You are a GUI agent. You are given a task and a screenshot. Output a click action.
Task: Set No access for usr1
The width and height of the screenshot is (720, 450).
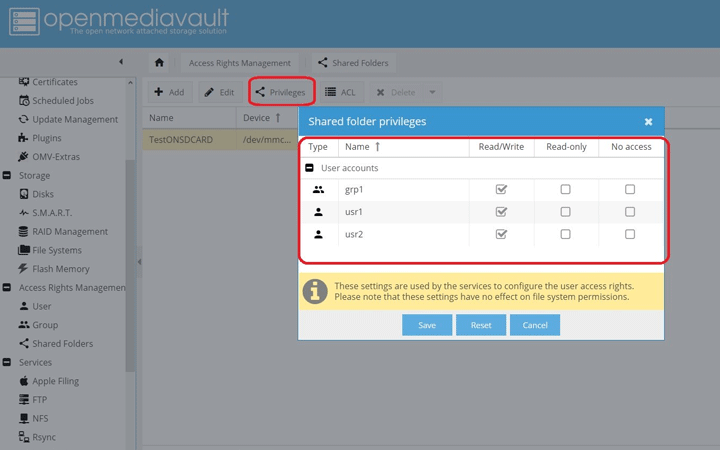pos(630,212)
